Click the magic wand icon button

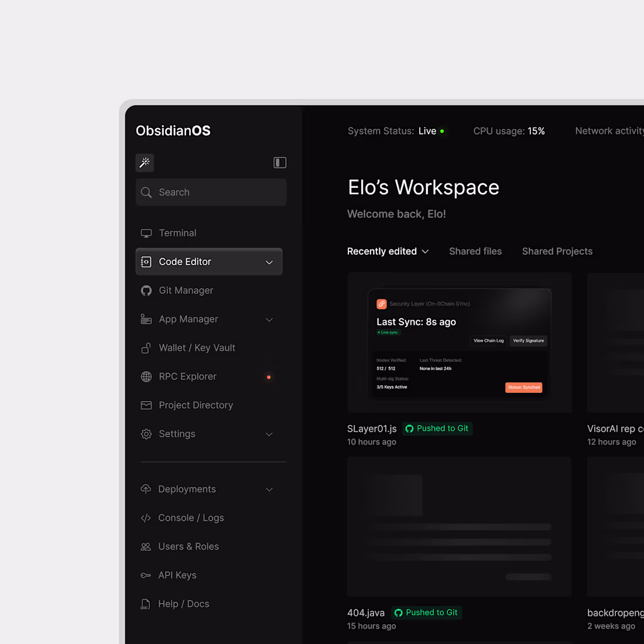tap(145, 163)
